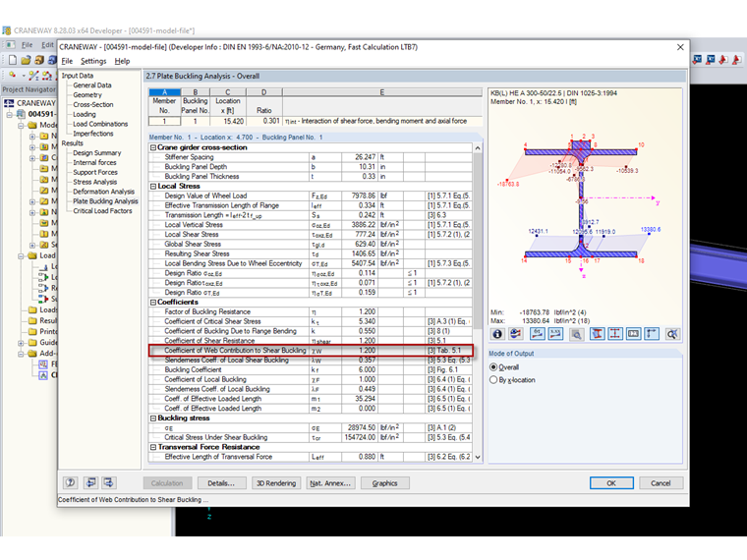Open Design Summary results page
The width and height of the screenshot is (747, 560).
(96, 153)
